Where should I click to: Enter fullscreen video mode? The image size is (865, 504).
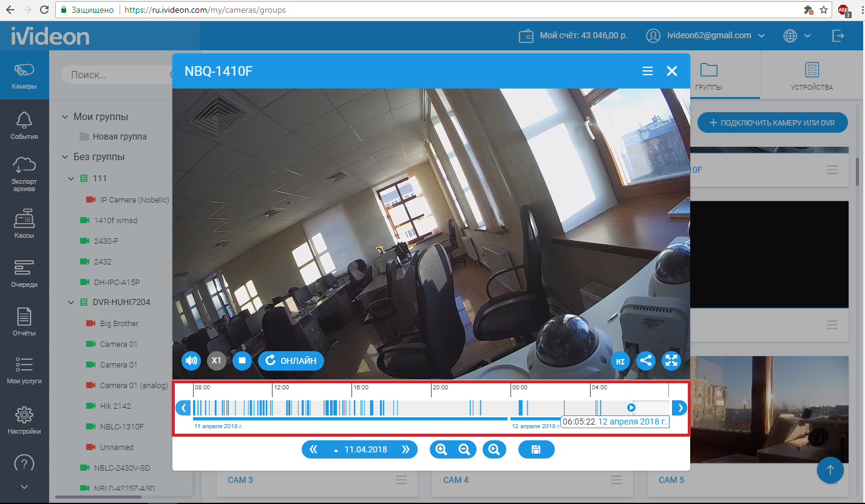[x=671, y=361]
